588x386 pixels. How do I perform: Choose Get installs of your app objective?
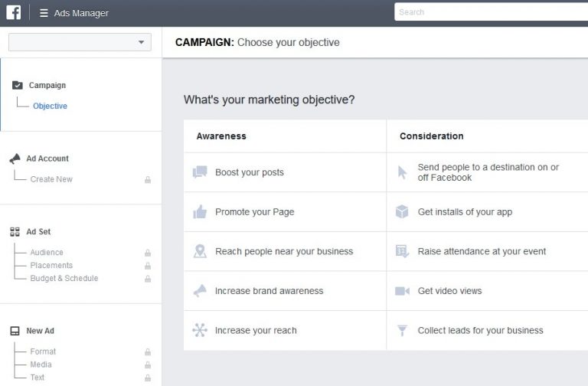487,211
